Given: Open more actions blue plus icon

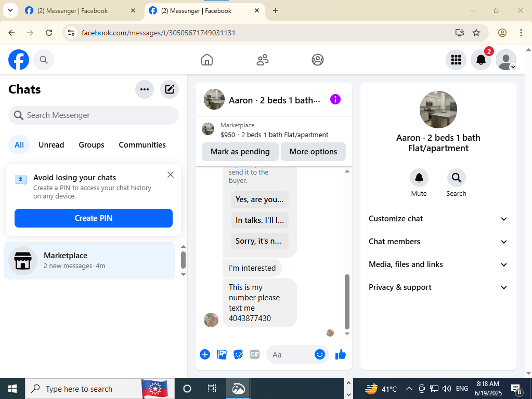Looking at the screenshot, I should [205, 355].
